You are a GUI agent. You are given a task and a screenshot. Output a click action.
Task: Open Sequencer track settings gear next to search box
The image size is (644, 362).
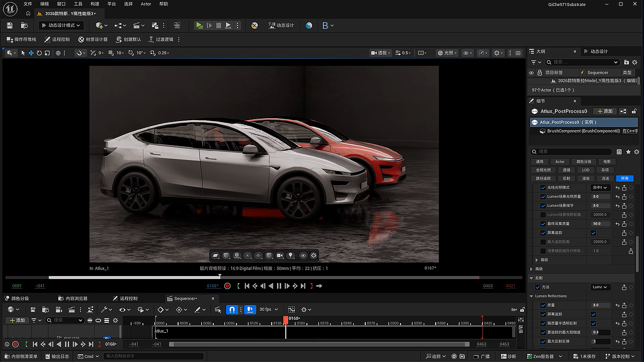point(115,320)
